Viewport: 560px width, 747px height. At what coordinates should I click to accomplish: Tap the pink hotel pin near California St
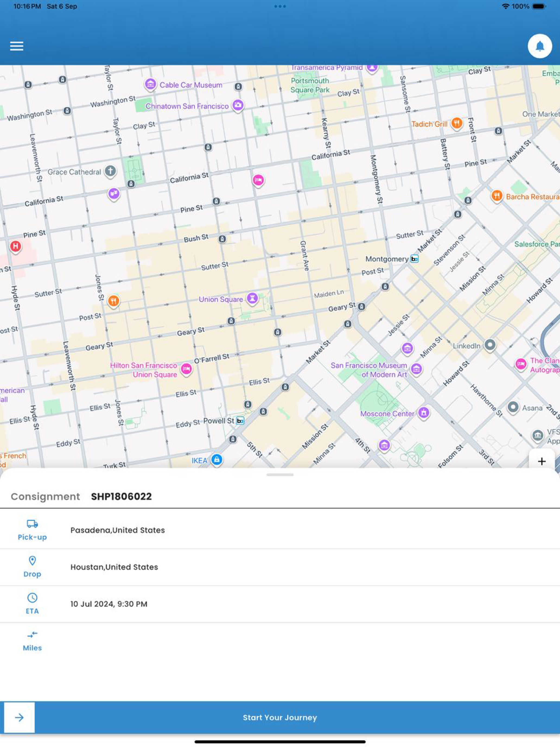pos(258,180)
